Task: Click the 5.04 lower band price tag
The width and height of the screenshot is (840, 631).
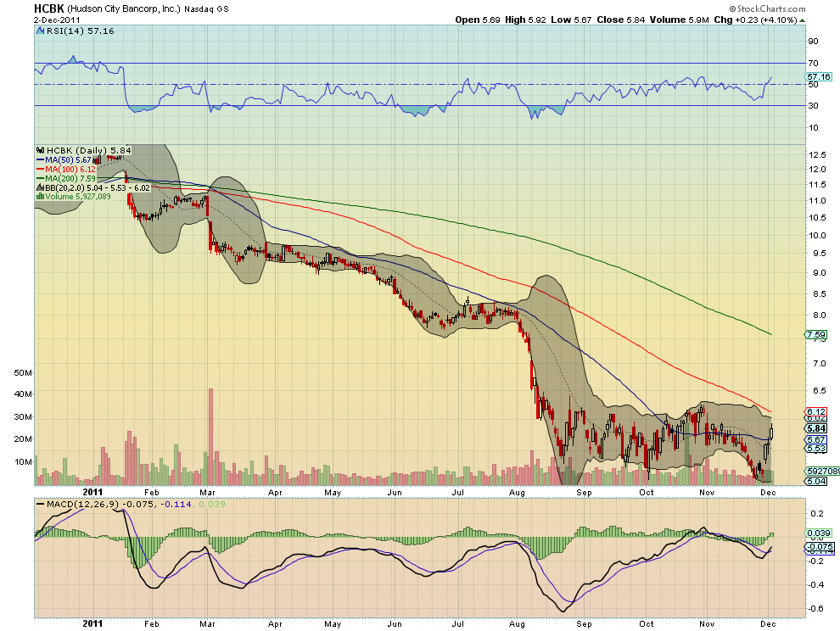Action: (x=816, y=482)
